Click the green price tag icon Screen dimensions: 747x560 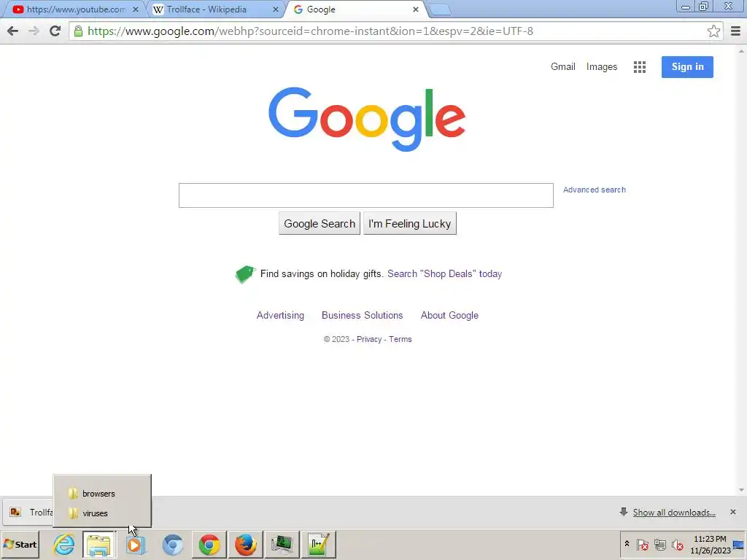tap(245, 274)
